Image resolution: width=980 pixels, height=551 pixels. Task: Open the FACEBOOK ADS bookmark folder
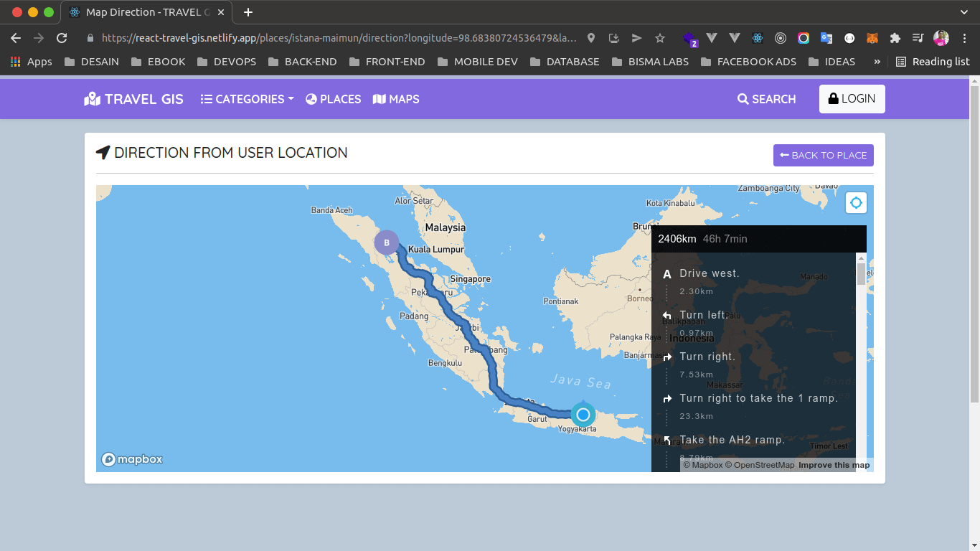(x=748, y=62)
